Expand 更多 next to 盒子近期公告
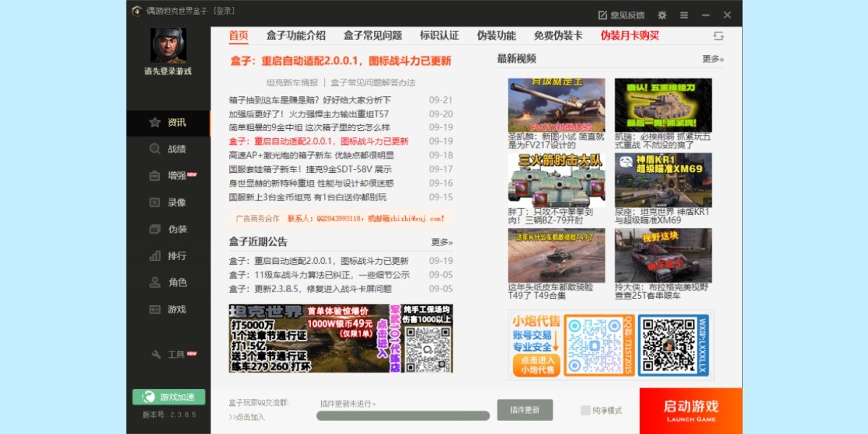Viewport: 868px width, 434px height. point(442,242)
